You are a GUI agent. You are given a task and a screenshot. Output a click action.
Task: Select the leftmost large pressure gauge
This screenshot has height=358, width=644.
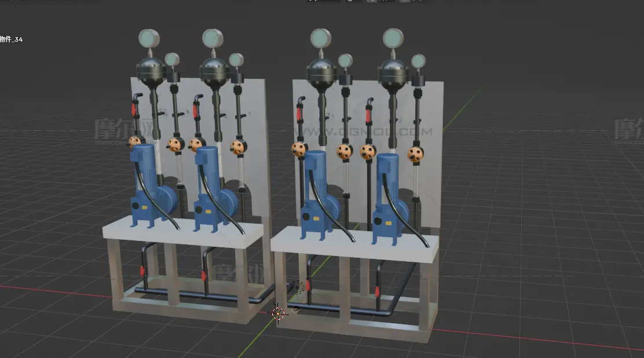148,39
